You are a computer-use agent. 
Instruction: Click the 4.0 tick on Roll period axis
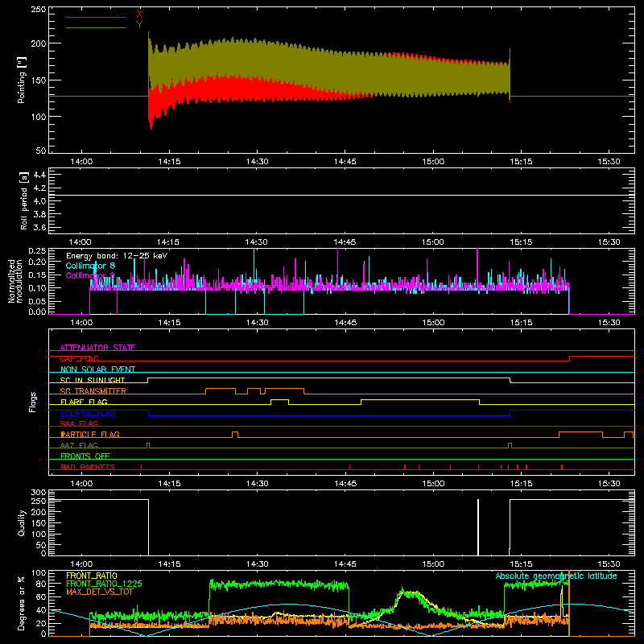click(39, 200)
